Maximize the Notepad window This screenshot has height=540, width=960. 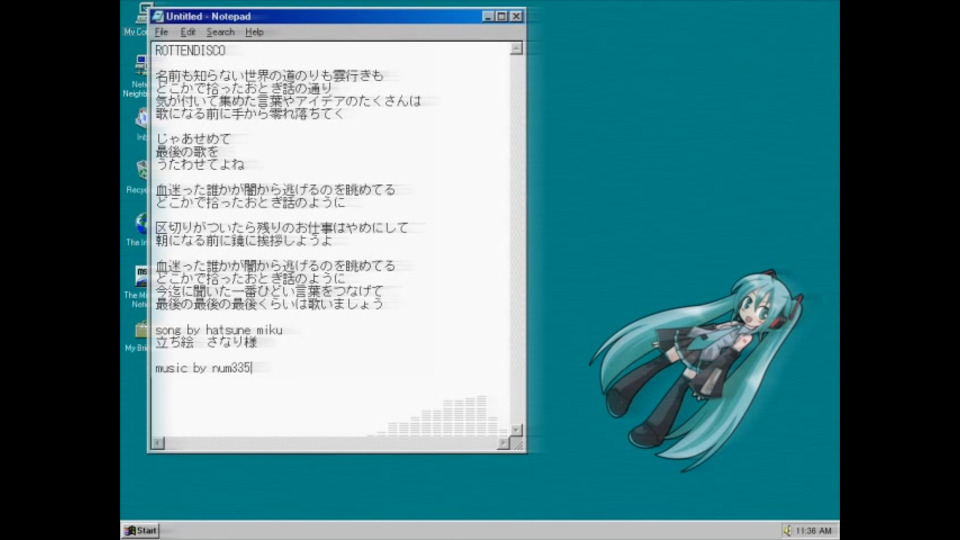tap(501, 17)
